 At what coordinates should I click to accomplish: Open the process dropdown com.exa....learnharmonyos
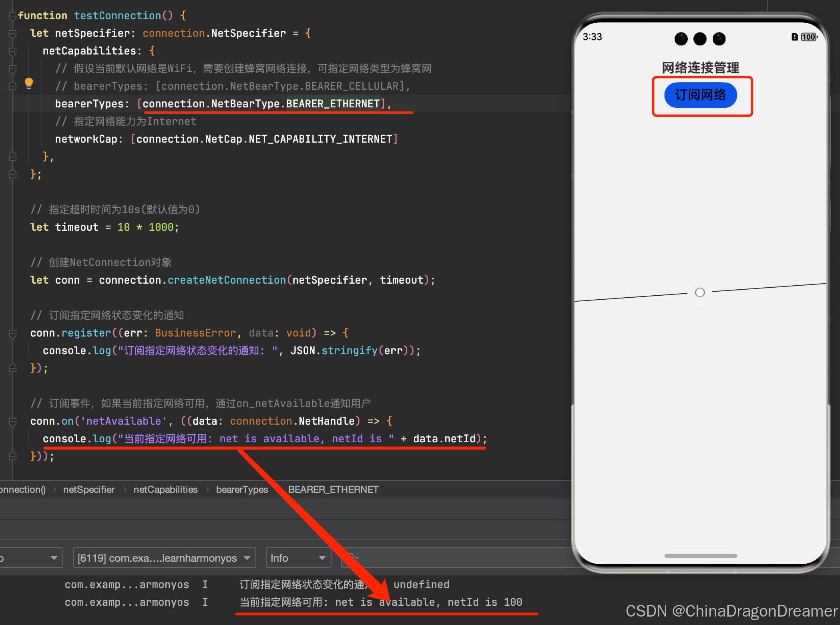click(164, 558)
